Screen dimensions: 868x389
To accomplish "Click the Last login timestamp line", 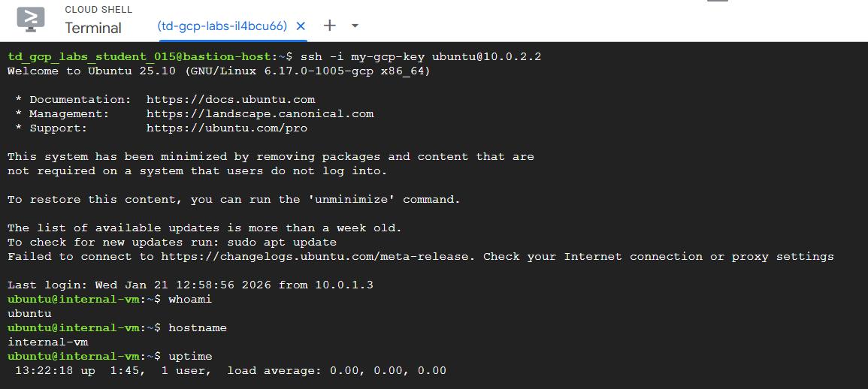I will click(x=190, y=285).
